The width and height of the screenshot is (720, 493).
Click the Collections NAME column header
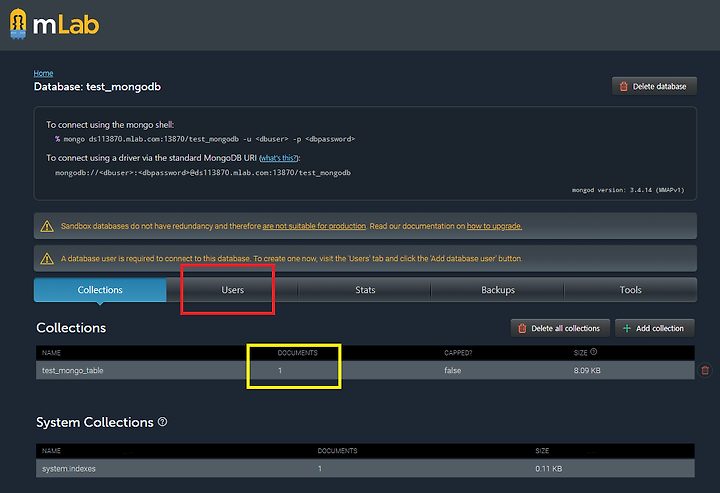[x=51, y=353]
